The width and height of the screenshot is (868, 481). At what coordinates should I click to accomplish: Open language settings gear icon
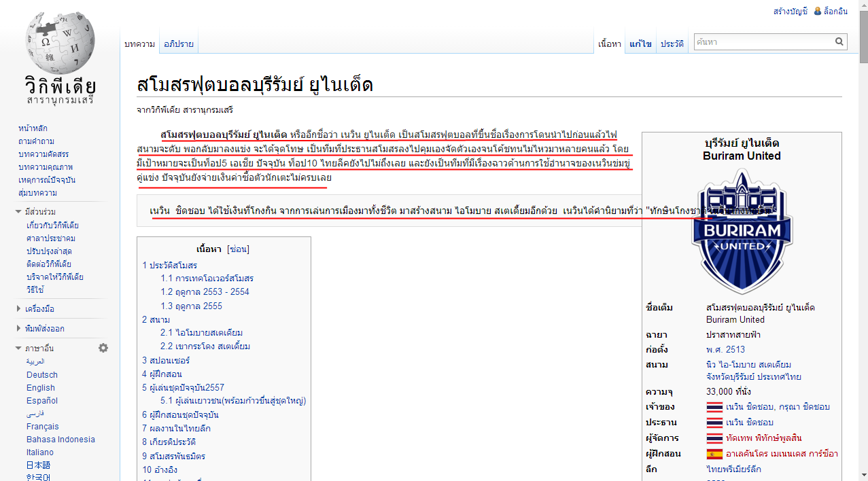coord(103,348)
